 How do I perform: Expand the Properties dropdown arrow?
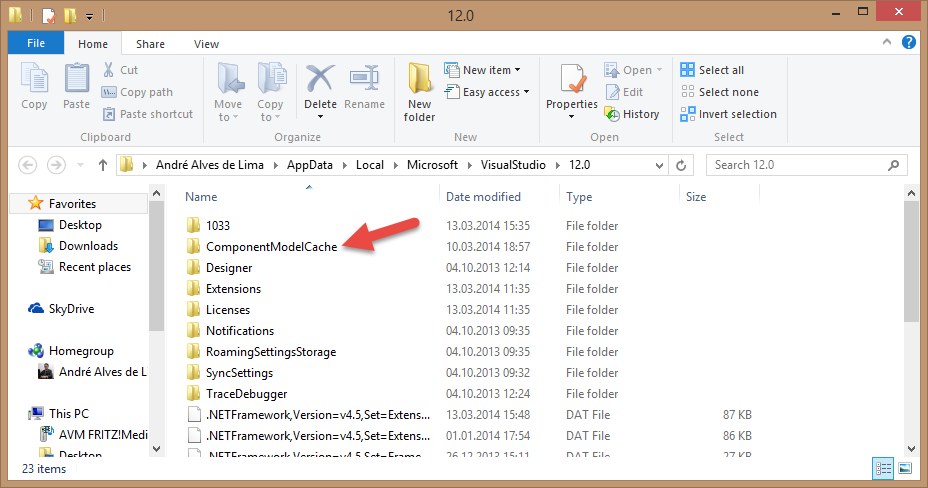pos(572,117)
